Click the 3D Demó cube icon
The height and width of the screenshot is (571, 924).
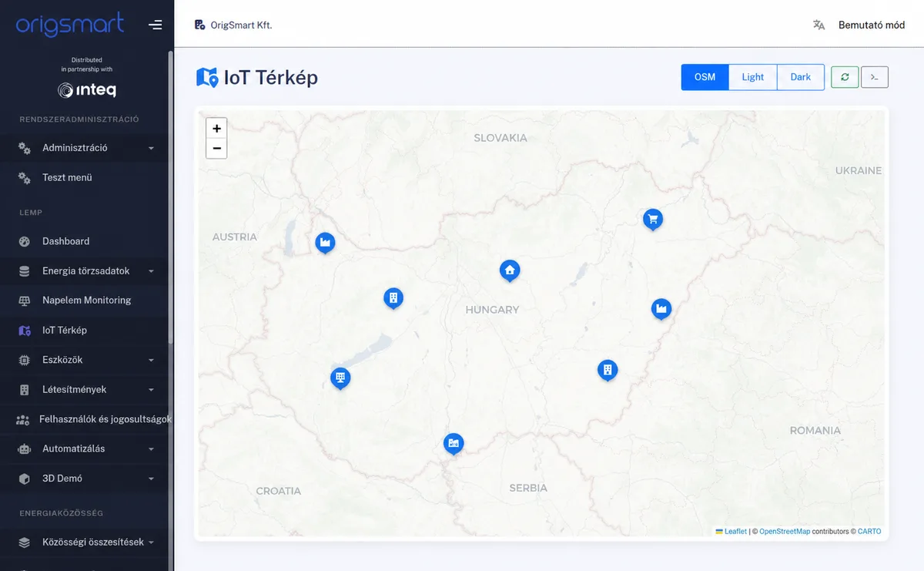tap(25, 479)
